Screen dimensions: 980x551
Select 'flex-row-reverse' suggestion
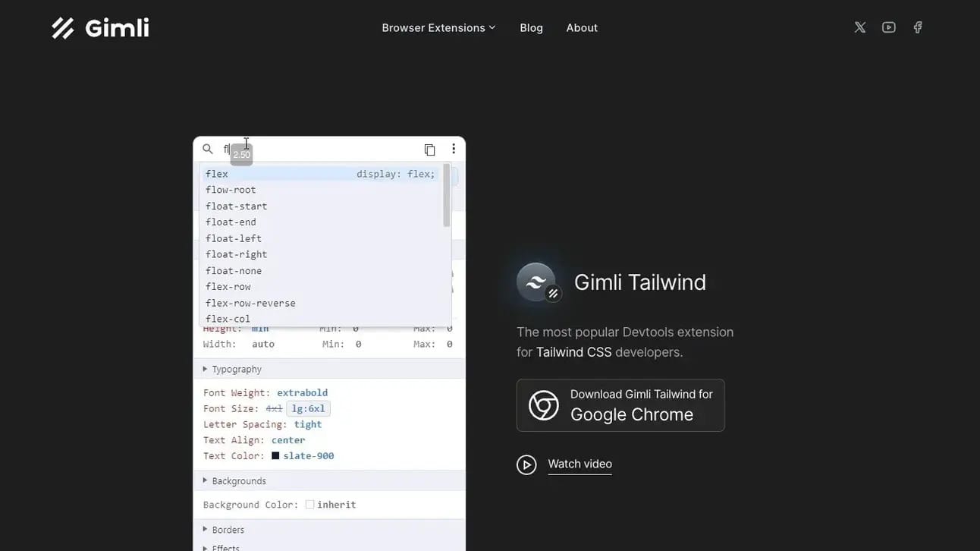[x=321, y=303]
